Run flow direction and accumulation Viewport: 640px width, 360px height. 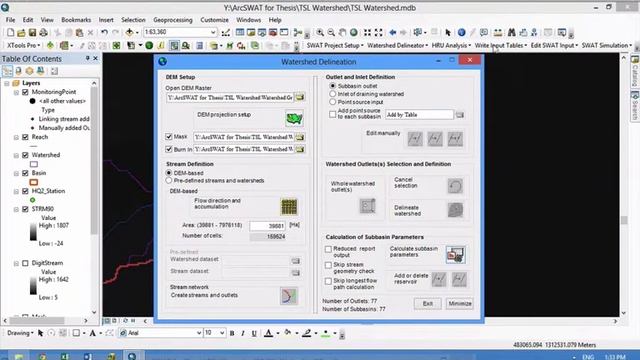289,207
